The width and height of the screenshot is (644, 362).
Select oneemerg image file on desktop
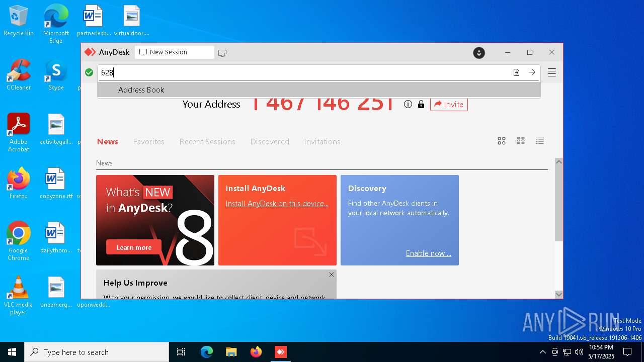point(56,292)
